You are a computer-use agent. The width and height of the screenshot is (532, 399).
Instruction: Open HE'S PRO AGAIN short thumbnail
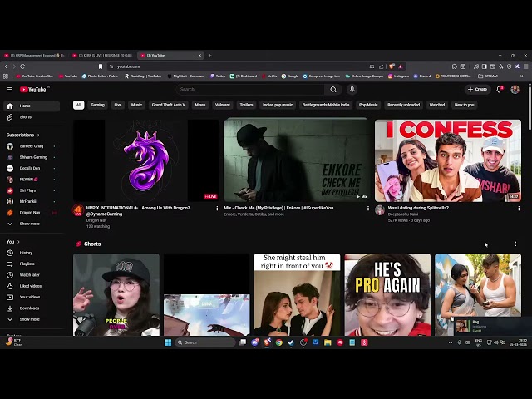pos(387,295)
